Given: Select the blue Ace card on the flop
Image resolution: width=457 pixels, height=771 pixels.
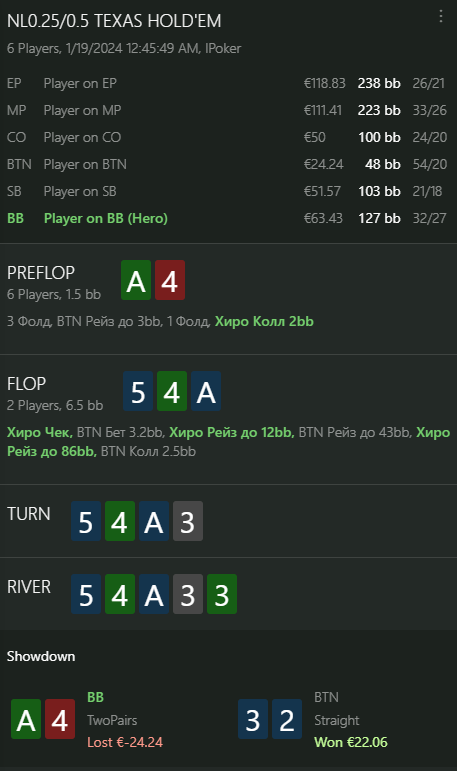Looking at the screenshot, I should coord(206,391).
